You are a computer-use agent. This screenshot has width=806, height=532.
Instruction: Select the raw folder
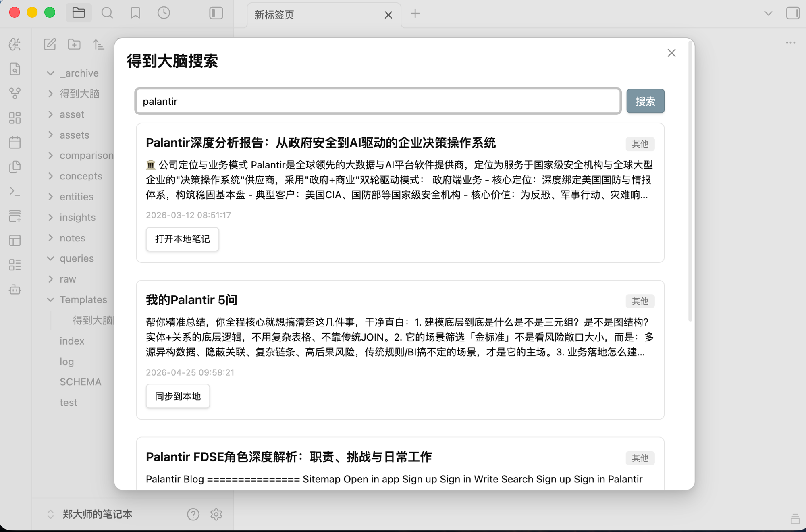[x=68, y=279]
